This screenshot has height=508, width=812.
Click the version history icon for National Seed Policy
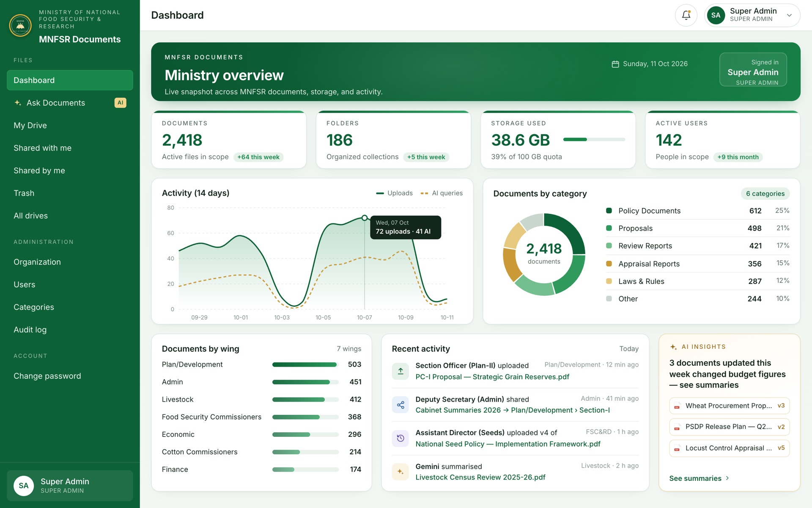tap(401, 438)
